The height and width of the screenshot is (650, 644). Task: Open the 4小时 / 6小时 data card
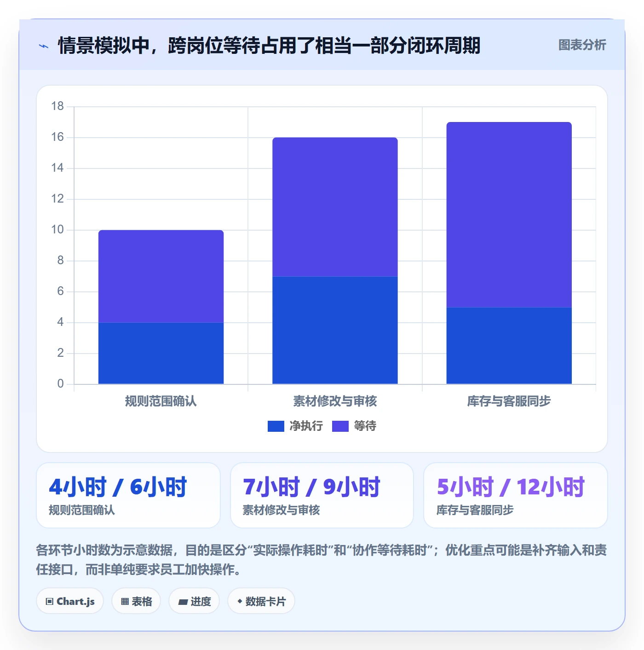[x=128, y=495]
